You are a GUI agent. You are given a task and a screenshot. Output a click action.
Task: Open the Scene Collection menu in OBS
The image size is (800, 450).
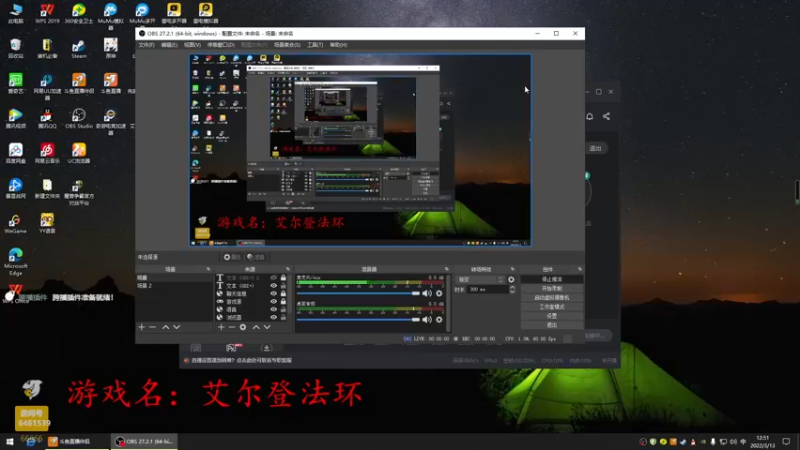point(287,45)
